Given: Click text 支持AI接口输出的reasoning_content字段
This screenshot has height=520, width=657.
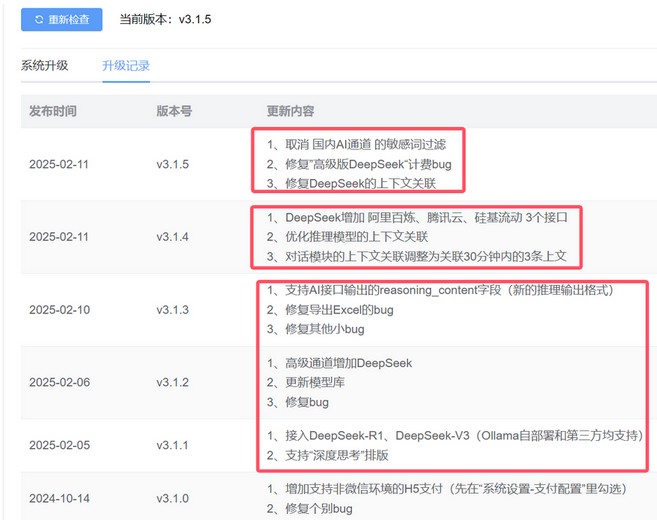Looking at the screenshot, I should point(393,290).
